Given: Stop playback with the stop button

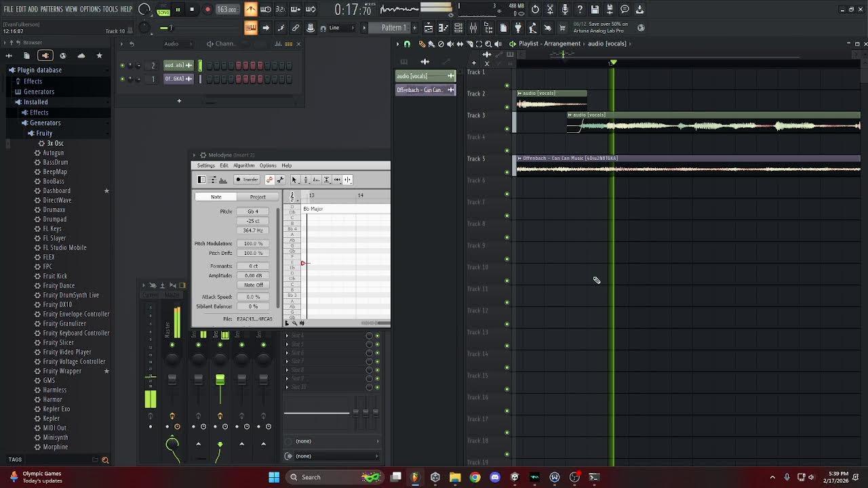Looking at the screenshot, I should click(x=192, y=9).
